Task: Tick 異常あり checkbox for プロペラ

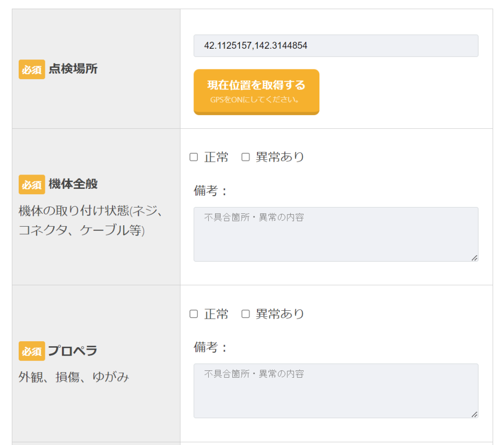Action: point(246,314)
